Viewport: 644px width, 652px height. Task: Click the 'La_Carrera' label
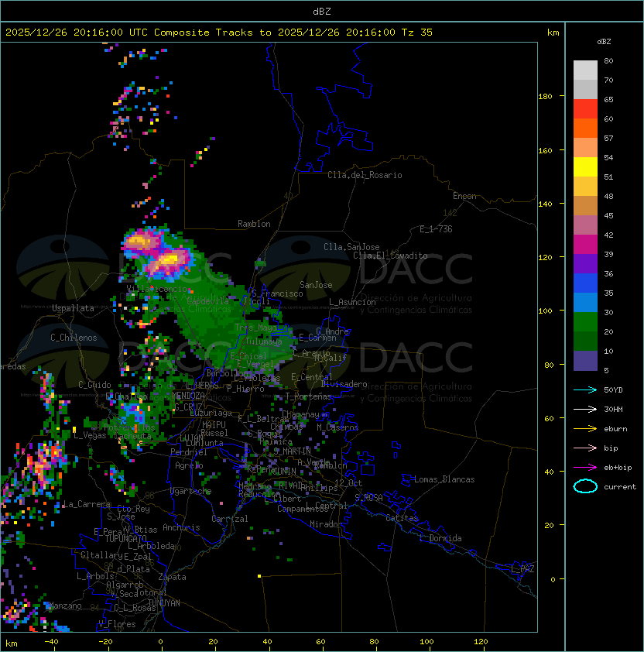point(87,504)
